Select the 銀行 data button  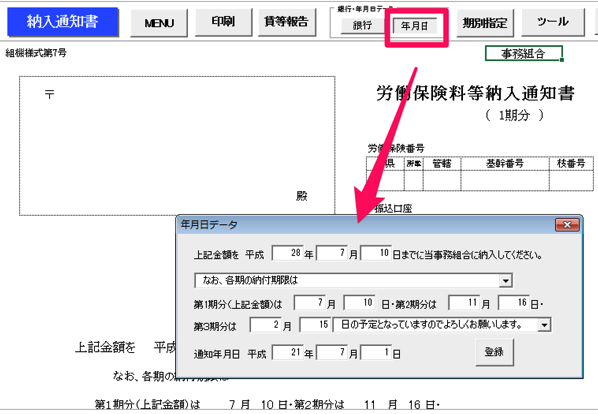point(362,26)
